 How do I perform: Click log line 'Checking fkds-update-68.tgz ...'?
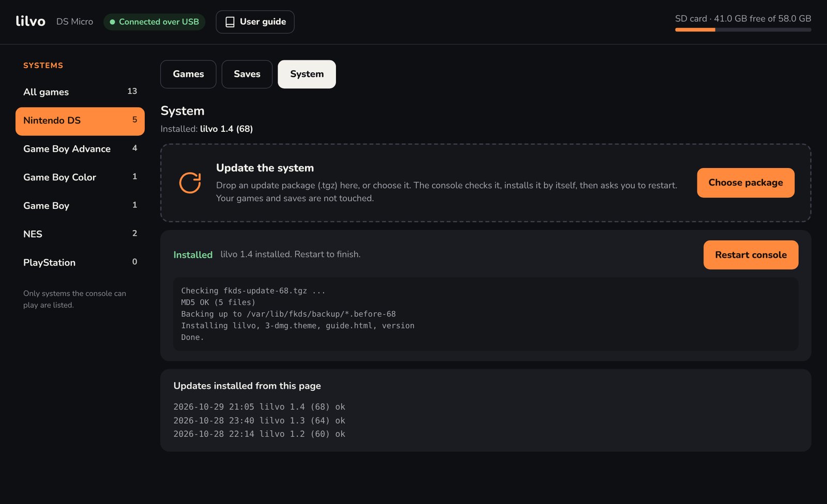click(253, 291)
